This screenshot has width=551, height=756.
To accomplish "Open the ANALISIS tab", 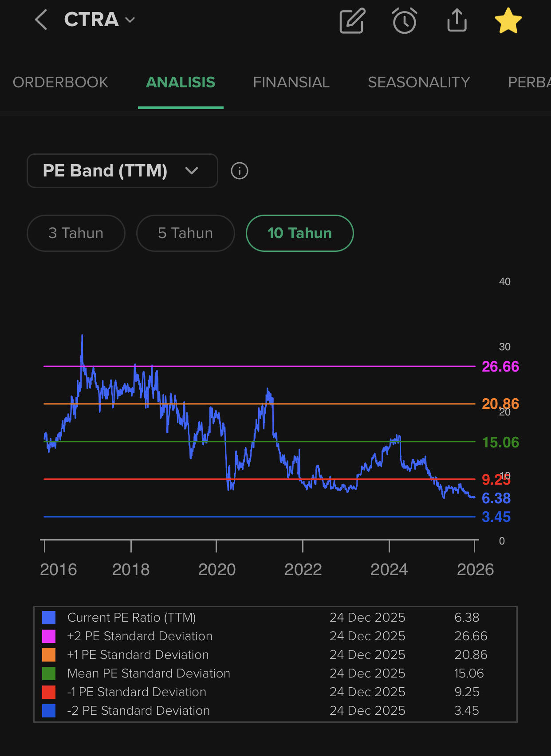I will click(181, 82).
